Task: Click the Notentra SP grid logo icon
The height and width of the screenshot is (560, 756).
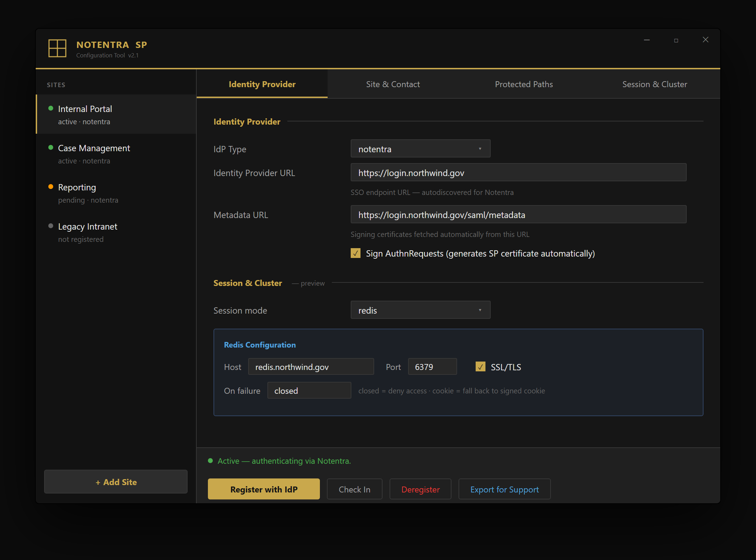Action: (57, 48)
